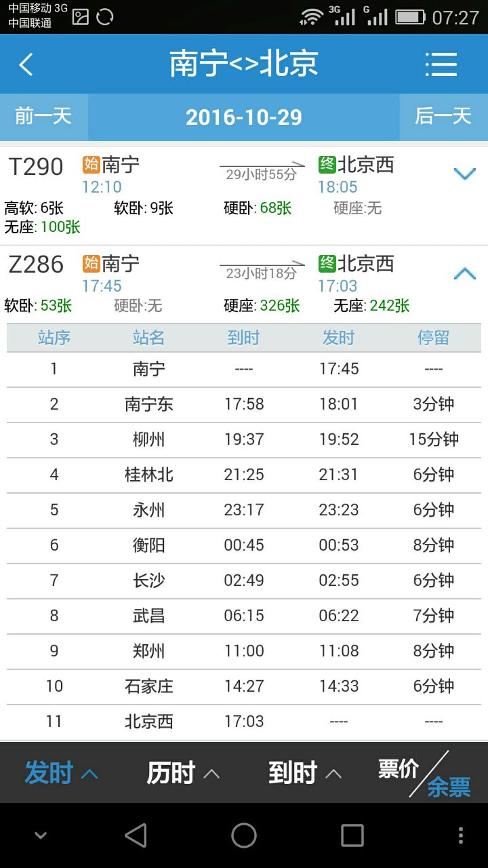Image resolution: width=488 pixels, height=868 pixels.
Task: Tap the green terminus icon for Z286
Action: point(327,263)
